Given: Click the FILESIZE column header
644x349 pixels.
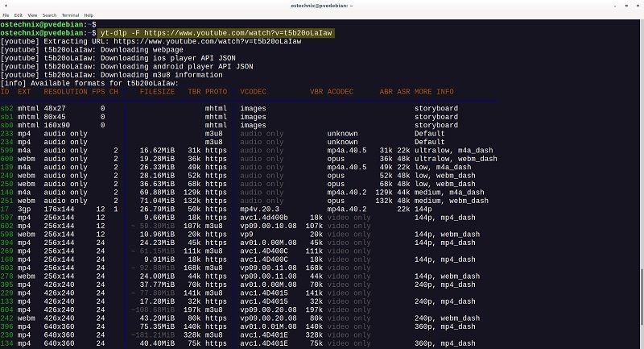Looking at the screenshot, I should pos(158,92).
